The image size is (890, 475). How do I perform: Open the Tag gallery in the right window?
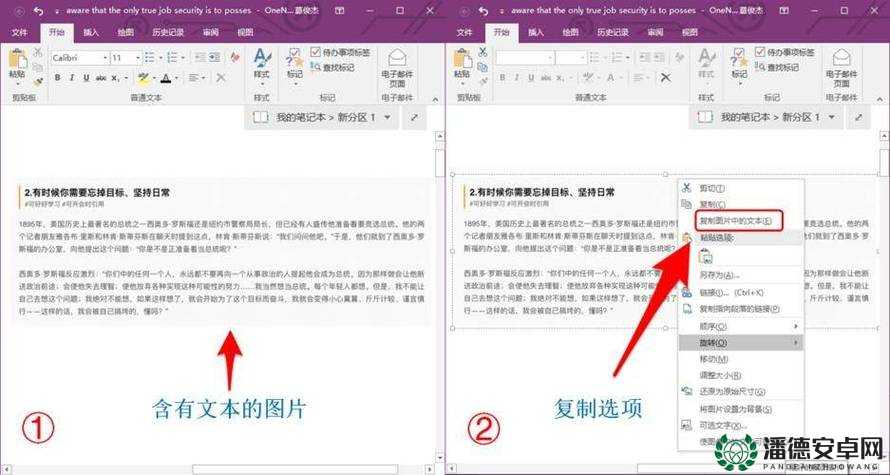pyautogui.click(x=739, y=65)
